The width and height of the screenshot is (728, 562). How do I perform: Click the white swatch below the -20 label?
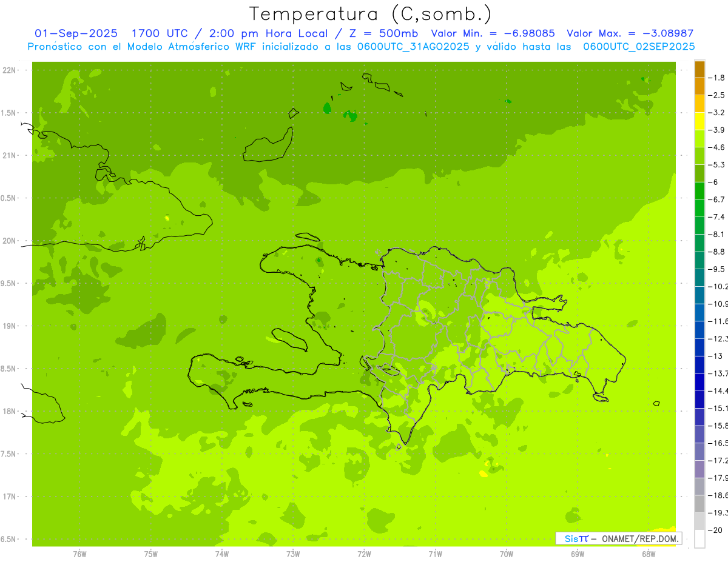point(699,538)
